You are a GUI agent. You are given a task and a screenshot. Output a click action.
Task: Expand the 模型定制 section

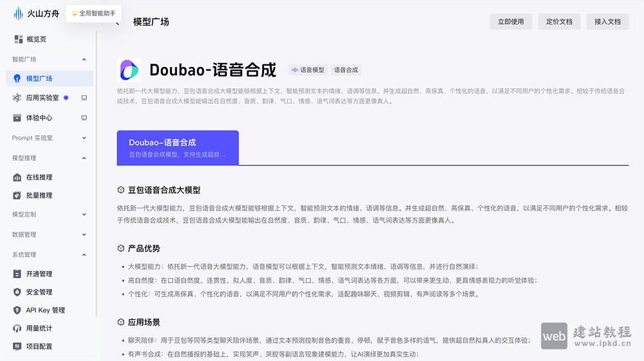(x=84, y=214)
